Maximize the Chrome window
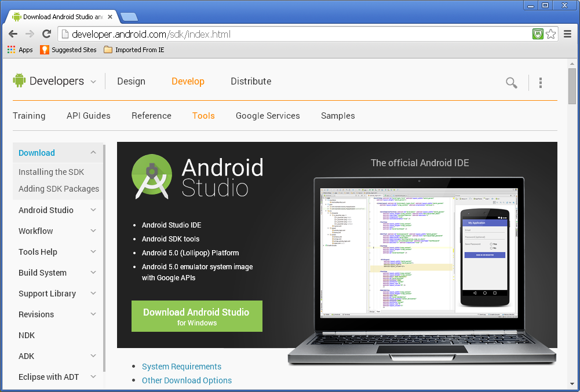580x392 pixels. click(x=545, y=5)
